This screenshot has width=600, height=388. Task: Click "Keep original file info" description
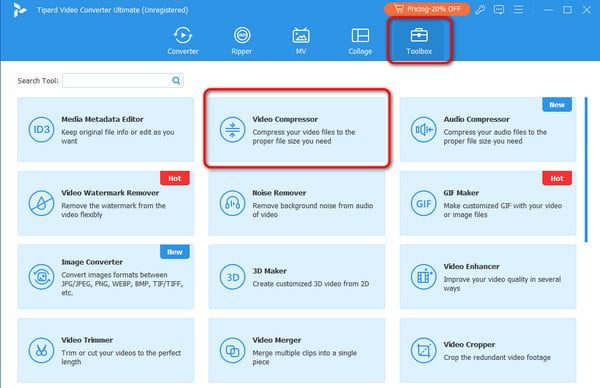click(x=118, y=137)
